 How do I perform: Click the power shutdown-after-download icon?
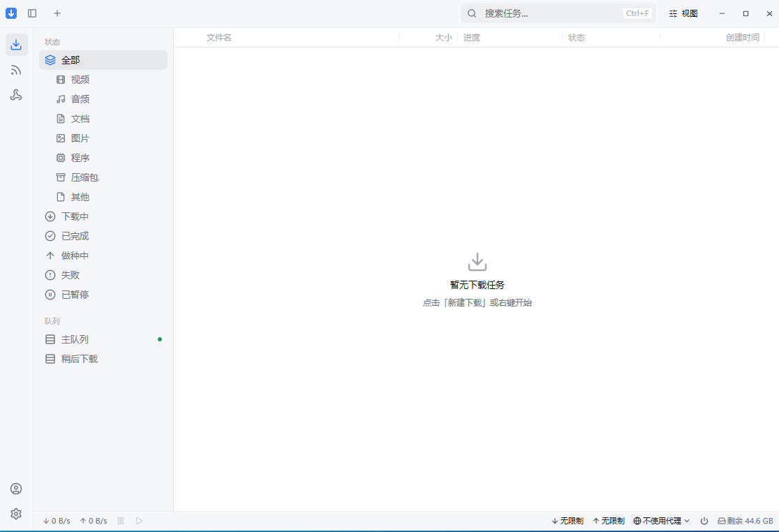(704, 521)
